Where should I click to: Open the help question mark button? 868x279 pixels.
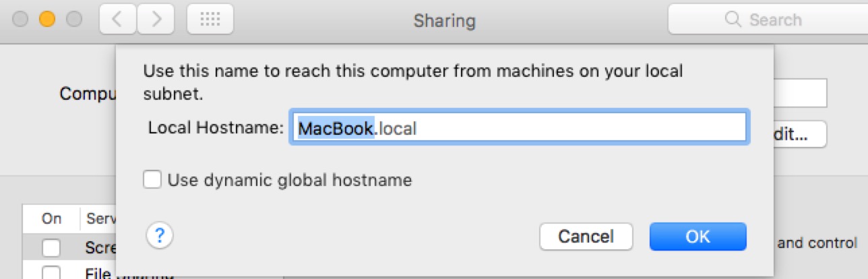[x=160, y=236]
